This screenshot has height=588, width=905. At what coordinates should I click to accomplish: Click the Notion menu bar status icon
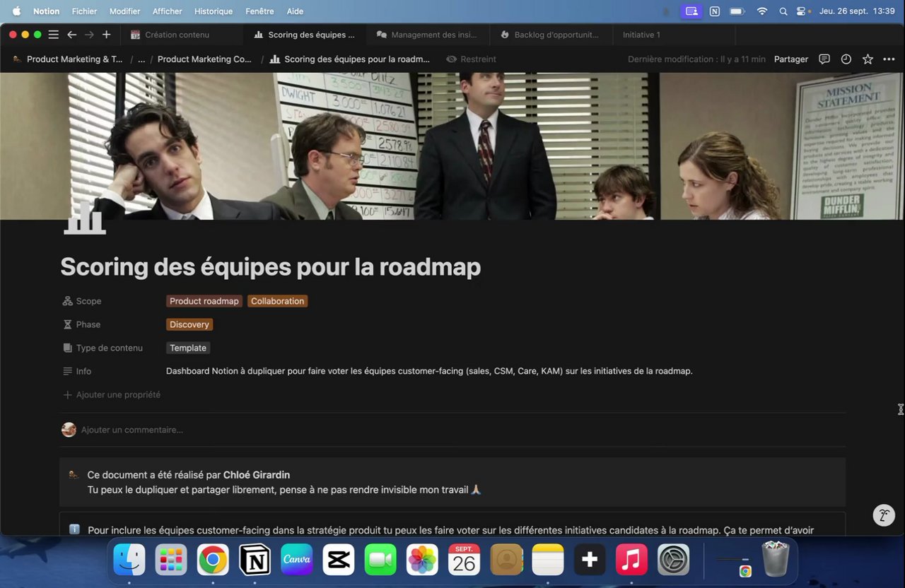click(x=715, y=11)
